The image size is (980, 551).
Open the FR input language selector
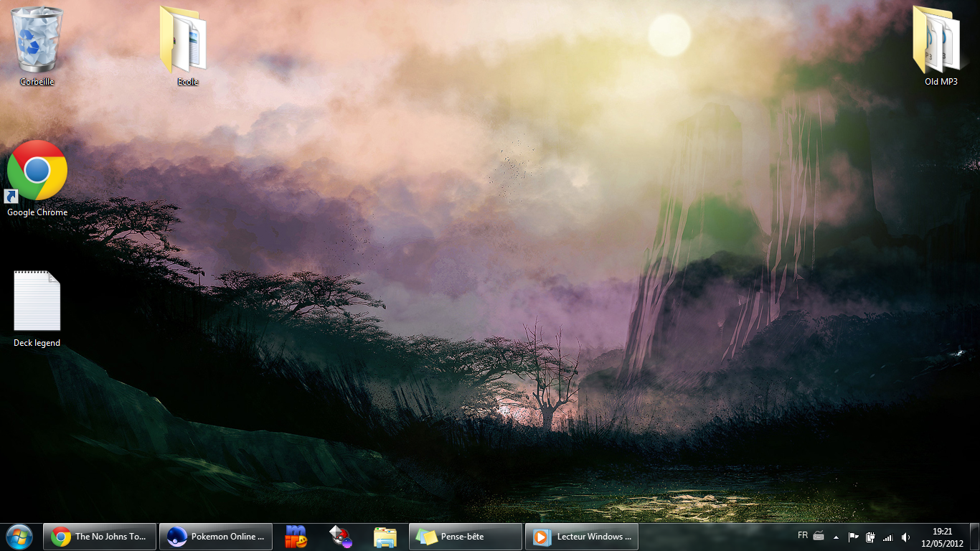(802, 536)
